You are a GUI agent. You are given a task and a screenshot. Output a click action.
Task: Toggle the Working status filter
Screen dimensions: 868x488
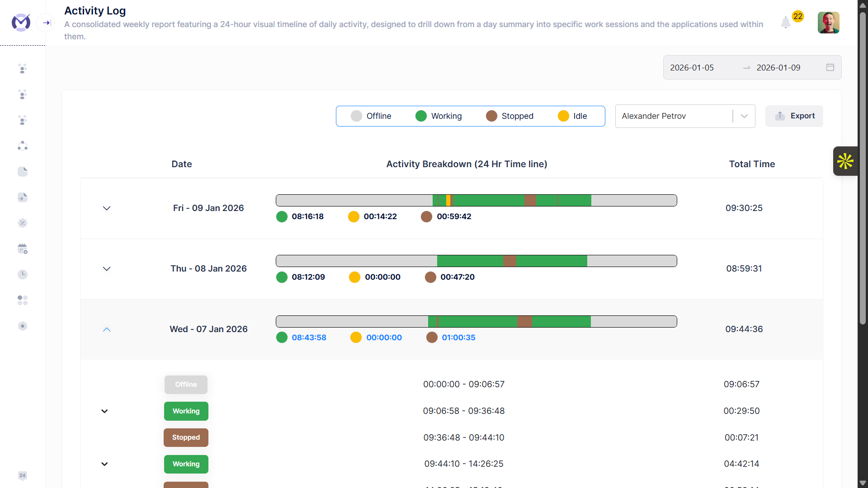(x=439, y=116)
